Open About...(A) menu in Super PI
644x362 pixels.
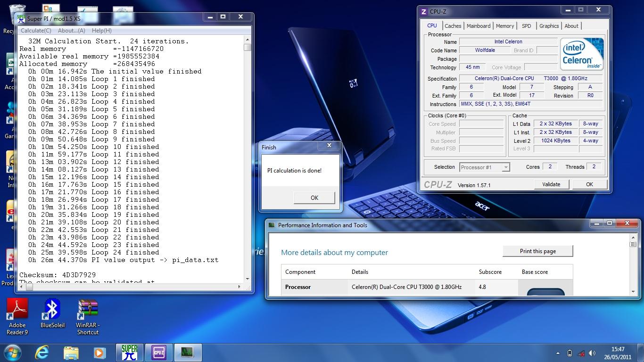pyautogui.click(x=72, y=31)
